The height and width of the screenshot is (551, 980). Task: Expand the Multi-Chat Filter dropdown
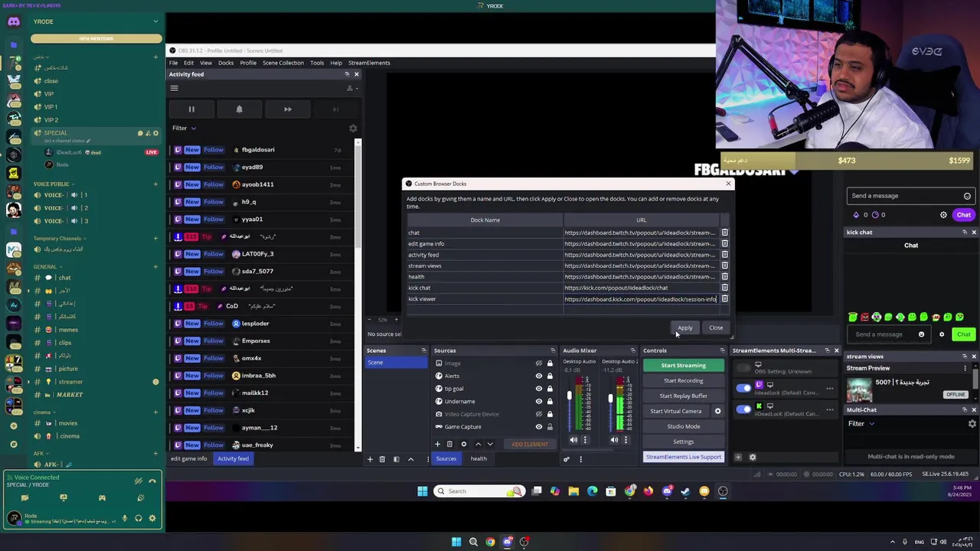[861, 424]
